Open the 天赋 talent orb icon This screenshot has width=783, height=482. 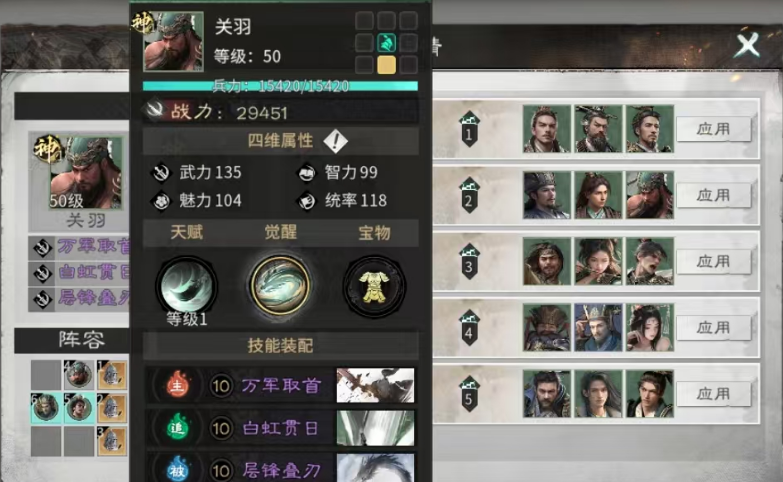(187, 285)
